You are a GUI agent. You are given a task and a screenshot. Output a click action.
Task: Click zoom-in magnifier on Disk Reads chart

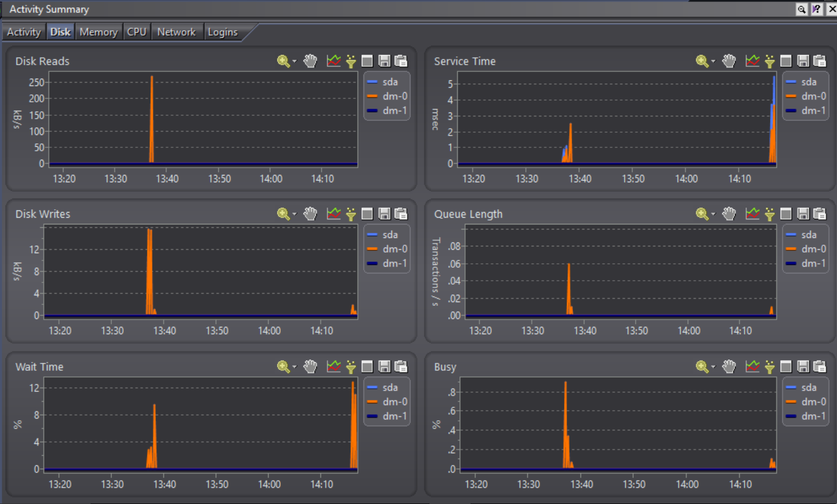pyautogui.click(x=283, y=61)
